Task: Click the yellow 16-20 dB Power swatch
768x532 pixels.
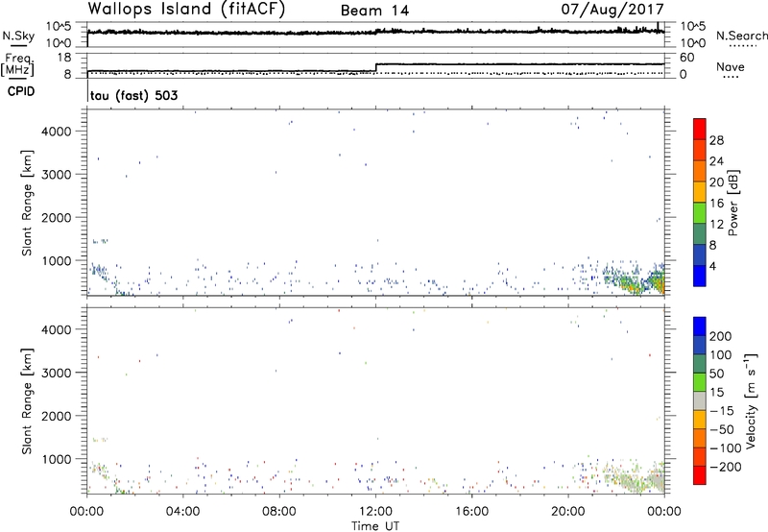Action: point(700,192)
